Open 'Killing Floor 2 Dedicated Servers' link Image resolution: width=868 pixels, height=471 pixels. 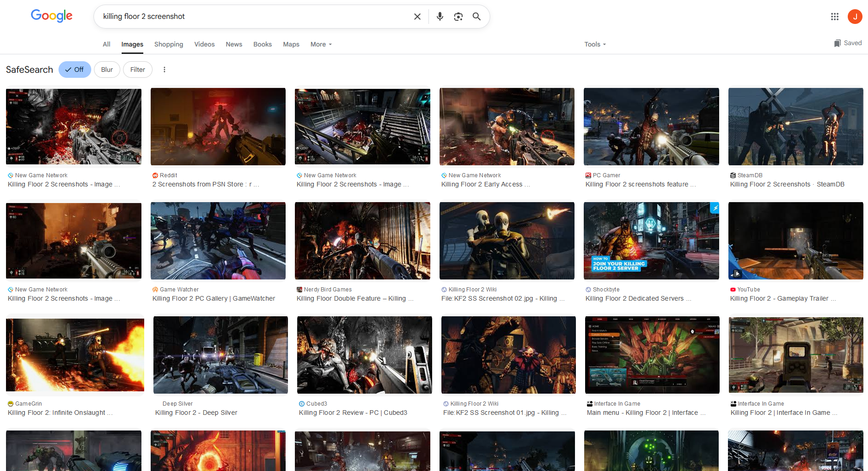point(639,298)
